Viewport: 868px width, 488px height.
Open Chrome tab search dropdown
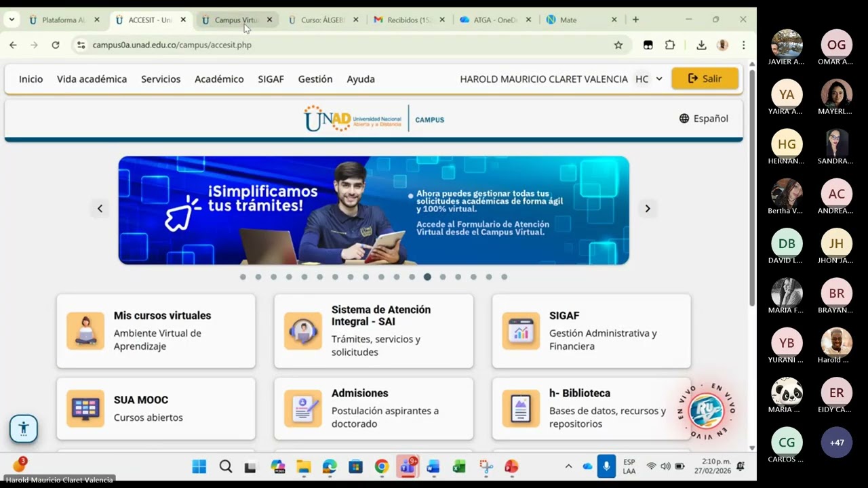(x=12, y=20)
